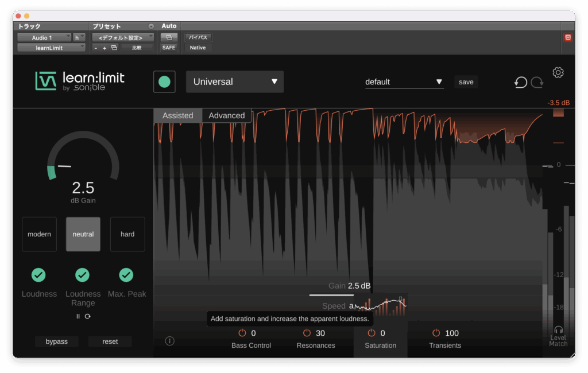Image resolution: width=588 pixels, height=373 pixels.
Task: Click the save preset button
Action: click(466, 82)
